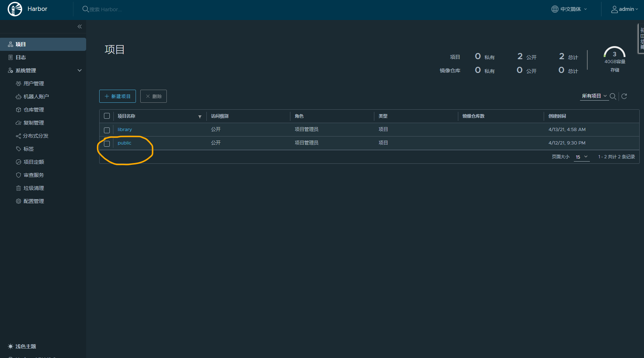Collapse the sidebar with double-arrow icon

[x=80, y=27]
